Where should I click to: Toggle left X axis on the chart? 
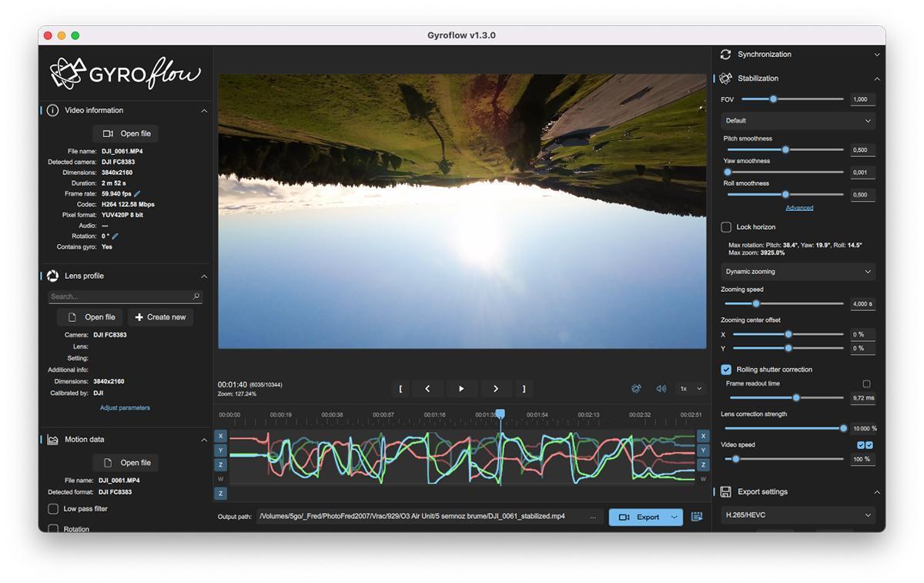pyautogui.click(x=221, y=436)
